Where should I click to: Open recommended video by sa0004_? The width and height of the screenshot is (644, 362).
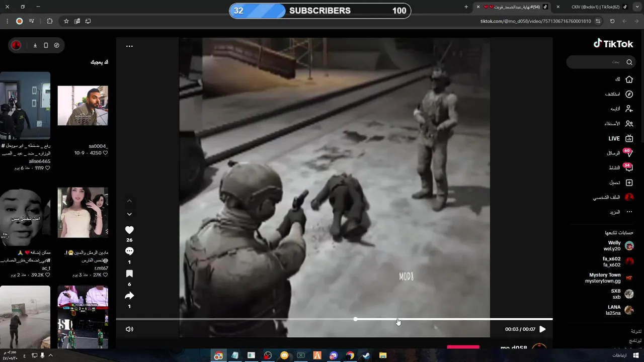[x=83, y=106]
